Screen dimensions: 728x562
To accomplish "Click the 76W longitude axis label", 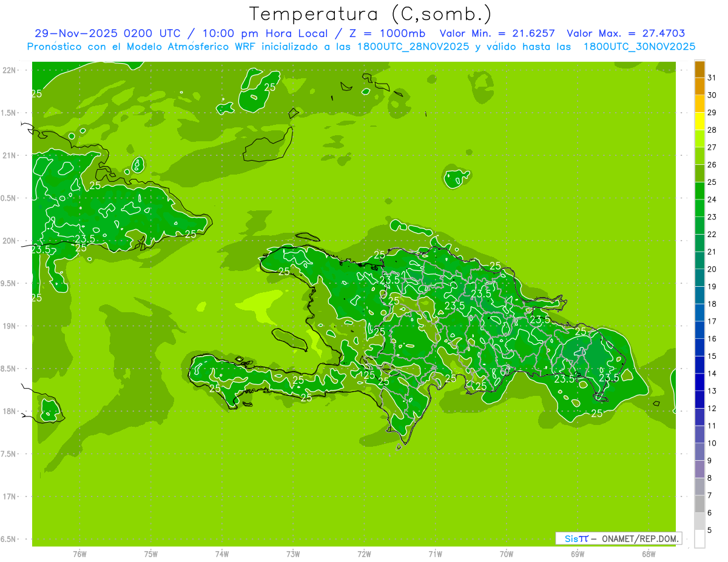I will coord(79,554).
